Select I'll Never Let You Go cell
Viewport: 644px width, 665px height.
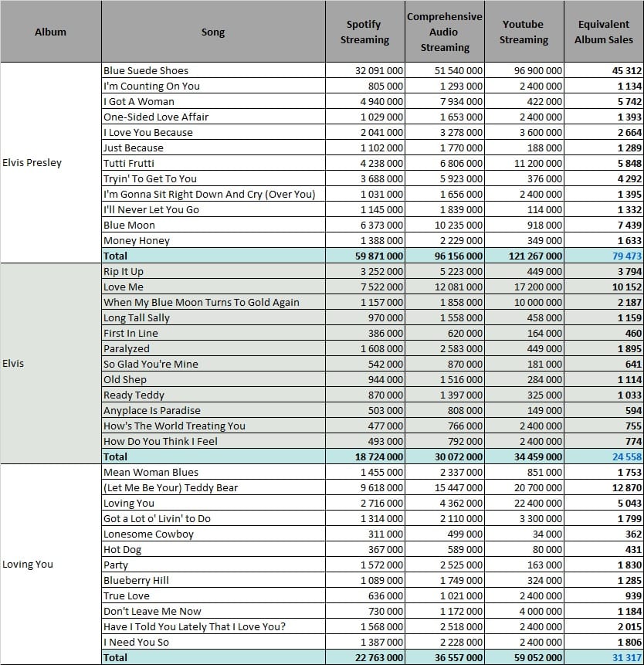(x=213, y=209)
